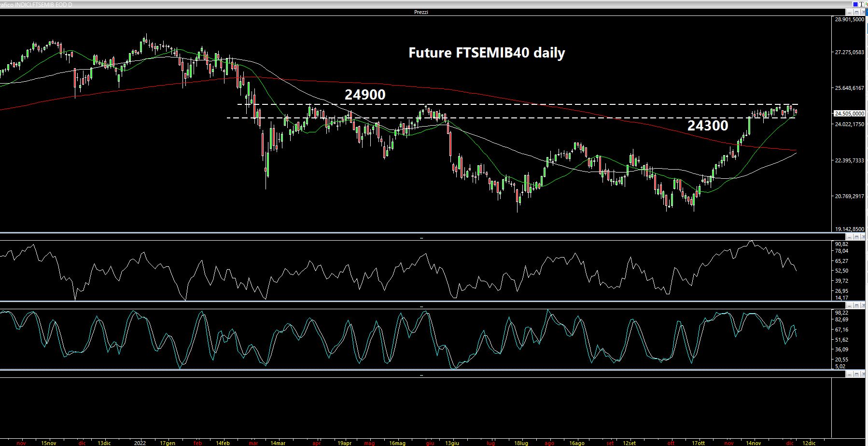Click the 14feb date on the time axis
Image resolution: width=868 pixels, height=446 pixels.
point(223,443)
